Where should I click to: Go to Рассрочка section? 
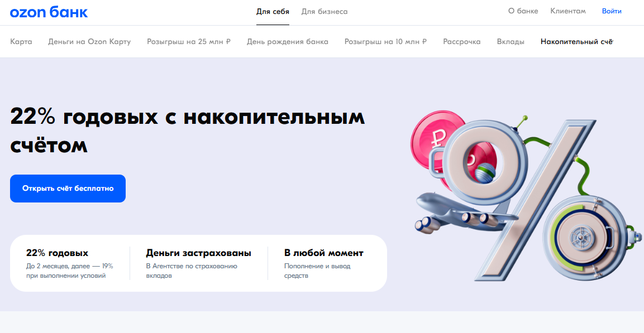[462, 41]
